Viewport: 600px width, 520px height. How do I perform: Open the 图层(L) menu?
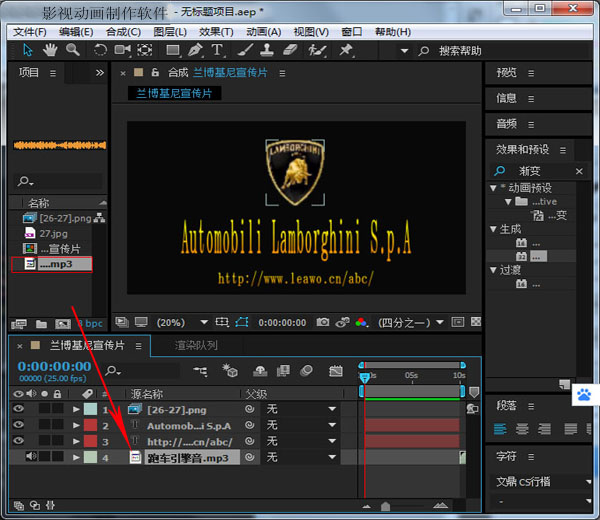point(170,32)
